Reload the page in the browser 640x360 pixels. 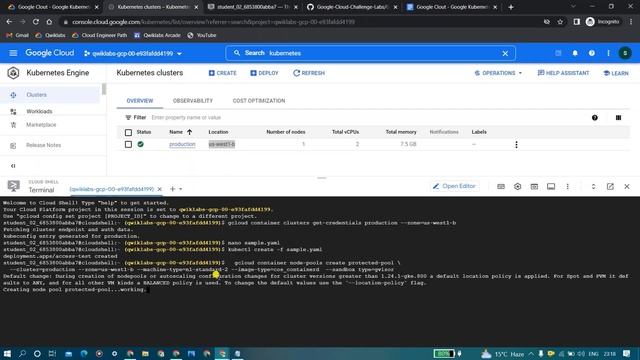(x=36, y=22)
